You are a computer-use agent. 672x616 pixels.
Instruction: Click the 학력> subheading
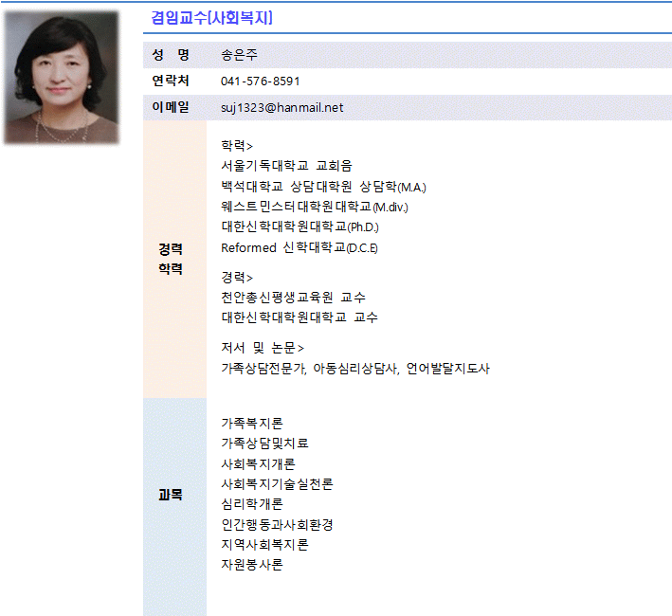[x=237, y=146]
